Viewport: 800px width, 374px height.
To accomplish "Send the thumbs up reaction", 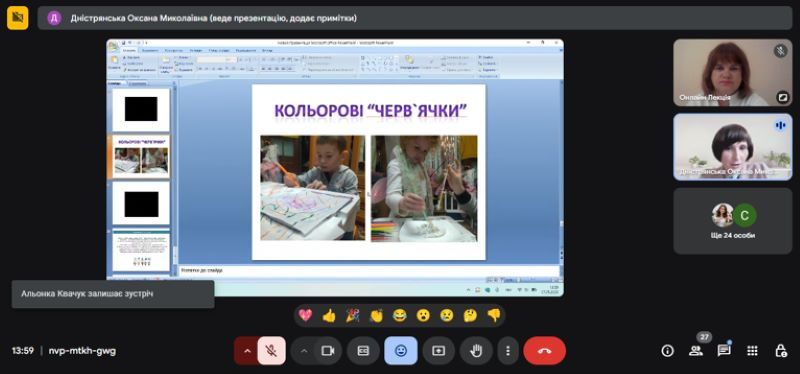I will tap(329, 316).
